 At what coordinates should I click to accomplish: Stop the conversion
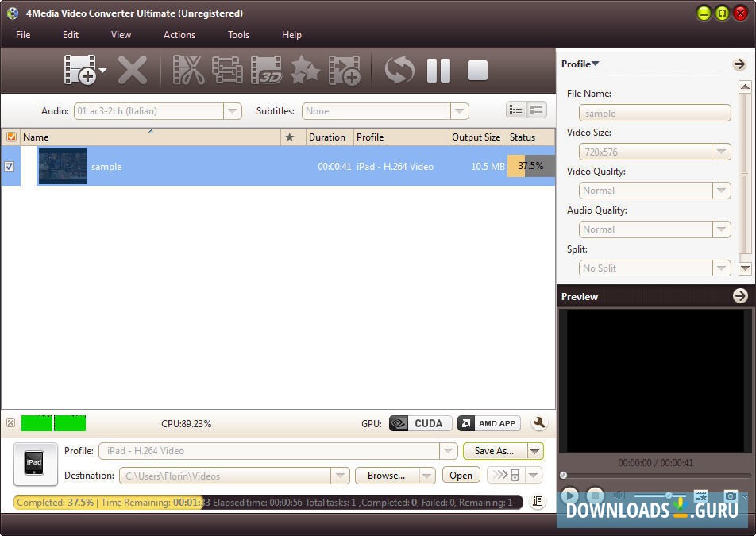(x=477, y=71)
